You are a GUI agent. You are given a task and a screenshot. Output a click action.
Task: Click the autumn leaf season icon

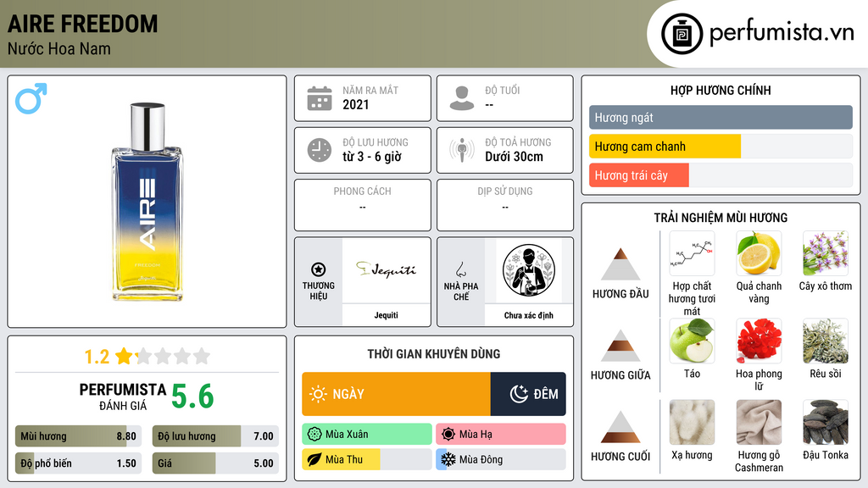(314, 459)
